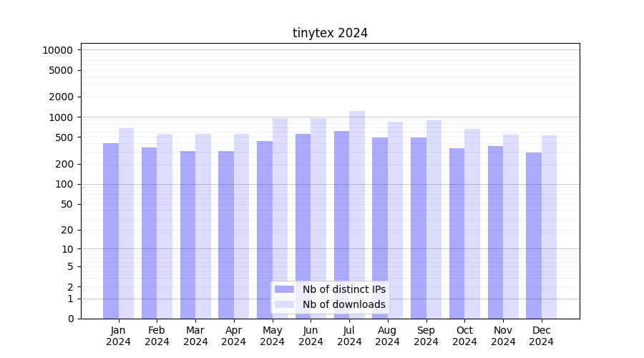Click the 'Aug 2024' x-axis label
Image resolution: width=644 pixels, height=358 pixels.
(388, 336)
